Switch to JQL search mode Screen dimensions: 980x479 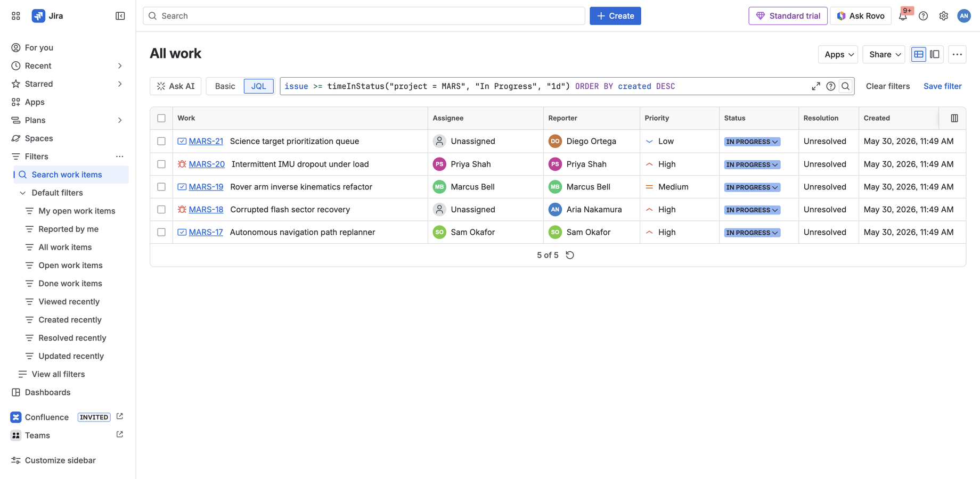point(259,86)
